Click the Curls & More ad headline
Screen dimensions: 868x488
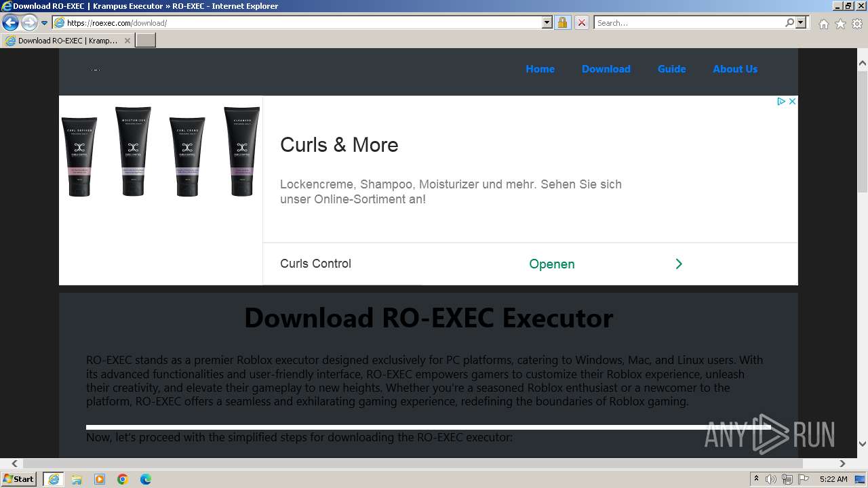[339, 145]
